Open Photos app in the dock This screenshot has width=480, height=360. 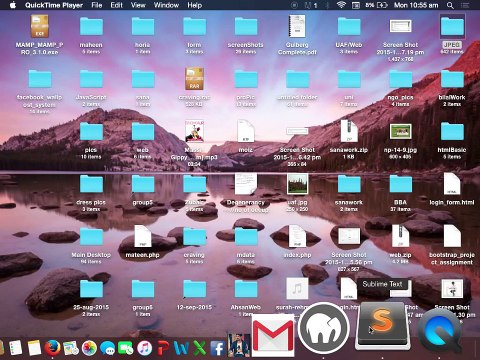(x=89, y=348)
